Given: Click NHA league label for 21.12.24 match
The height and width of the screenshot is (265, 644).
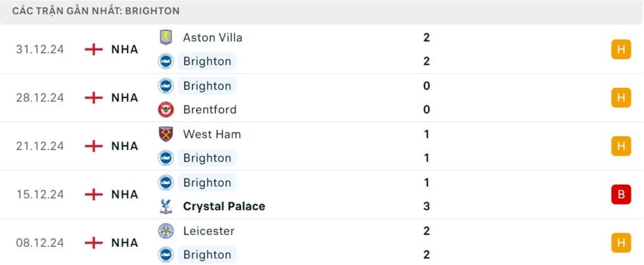Looking at the screenshot, I should (125, 146).
